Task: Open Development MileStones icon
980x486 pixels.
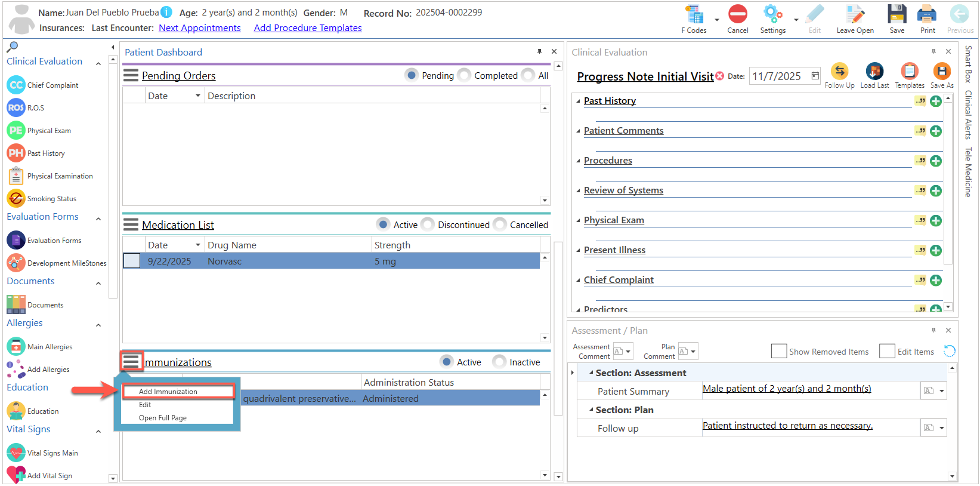Action: click(x=16, y=263)
